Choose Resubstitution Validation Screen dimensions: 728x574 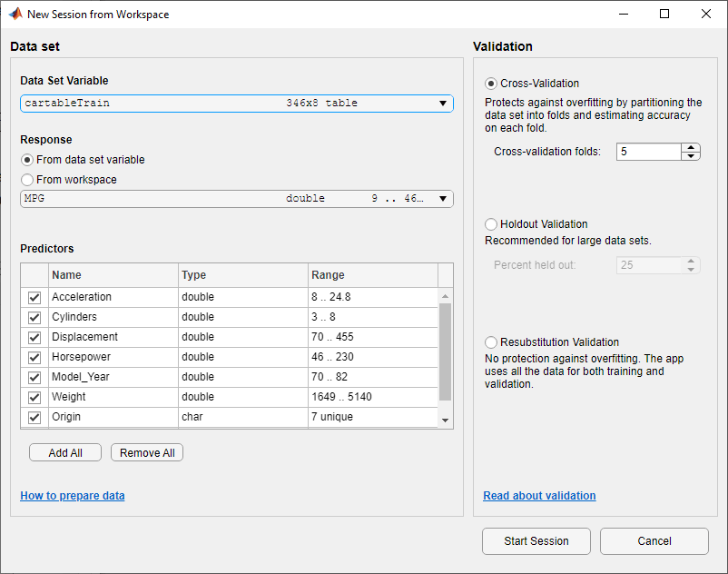[x=491, y=342]
